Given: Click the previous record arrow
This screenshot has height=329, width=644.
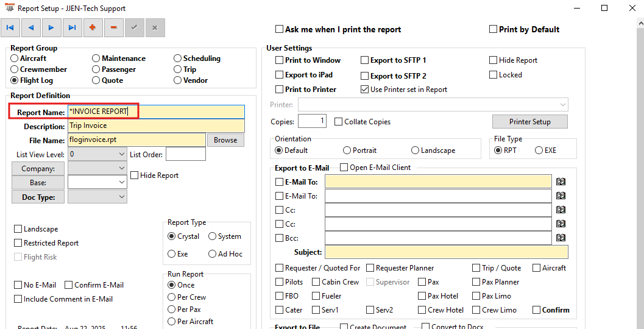Looking at the screenshot, I should [31, 27].
